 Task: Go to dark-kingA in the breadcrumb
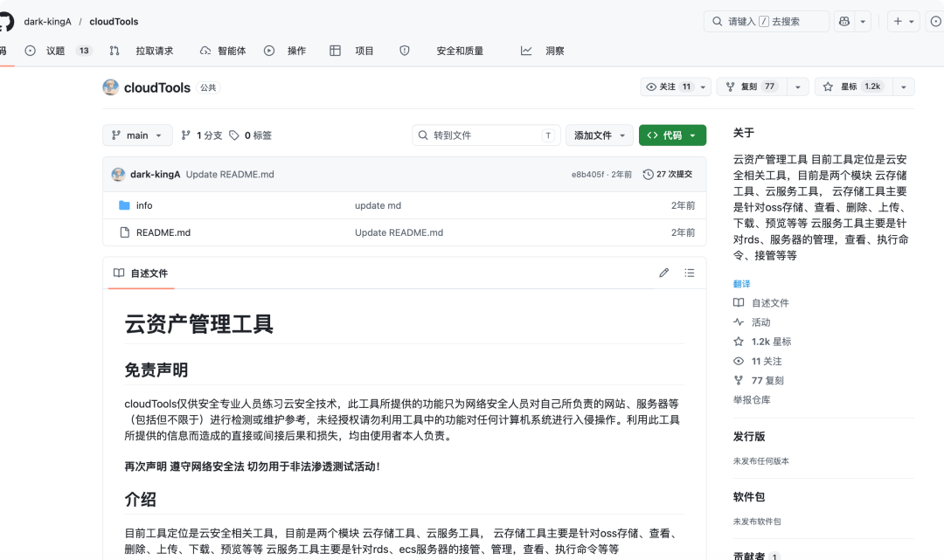[x=47, y=22]
